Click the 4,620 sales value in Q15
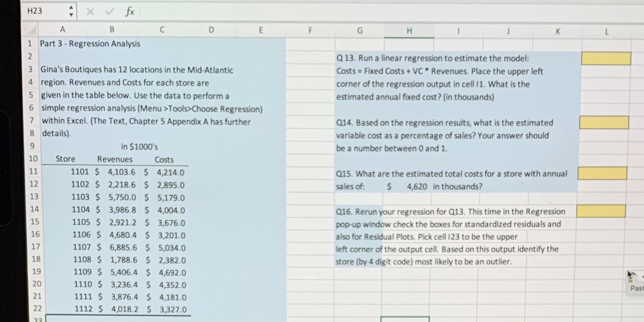 tap(417, 186)
